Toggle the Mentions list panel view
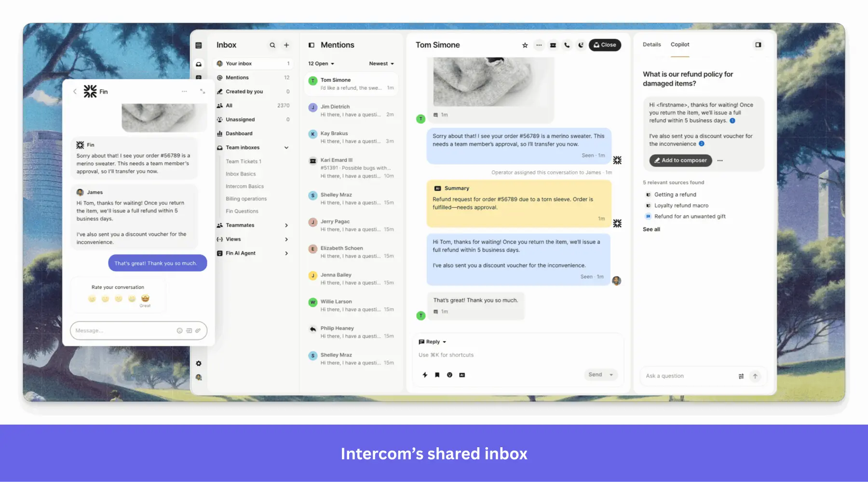 pos(311,45)
